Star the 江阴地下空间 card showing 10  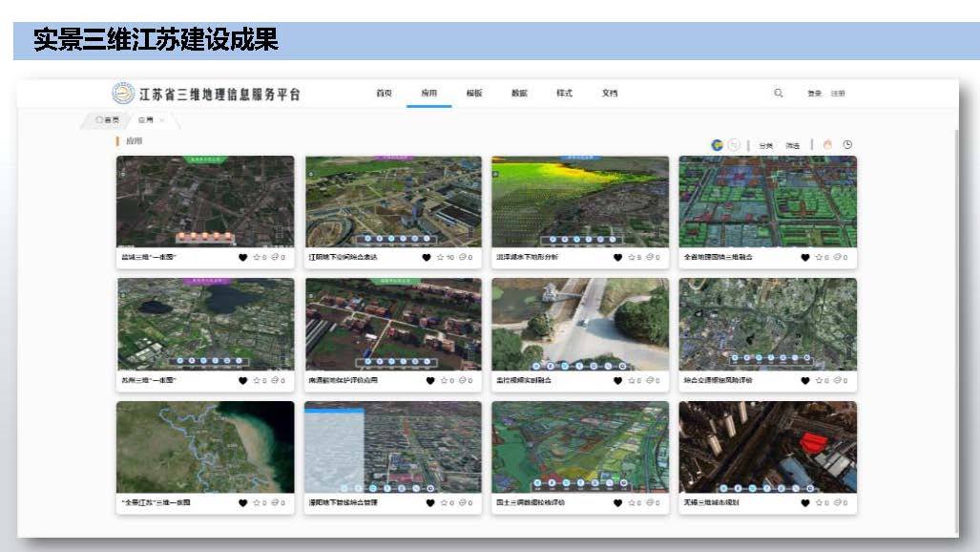coord(441,258)
